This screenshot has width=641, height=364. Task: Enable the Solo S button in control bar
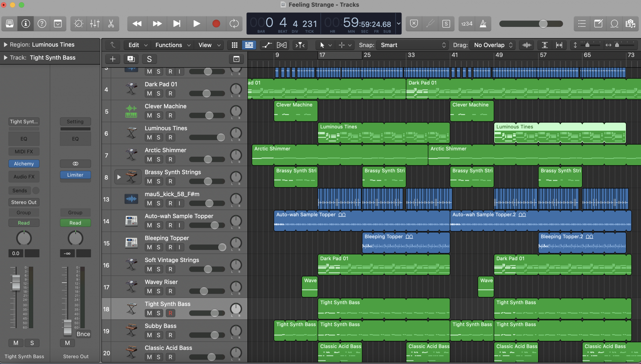pyautogui.click(x=446, y=24)
